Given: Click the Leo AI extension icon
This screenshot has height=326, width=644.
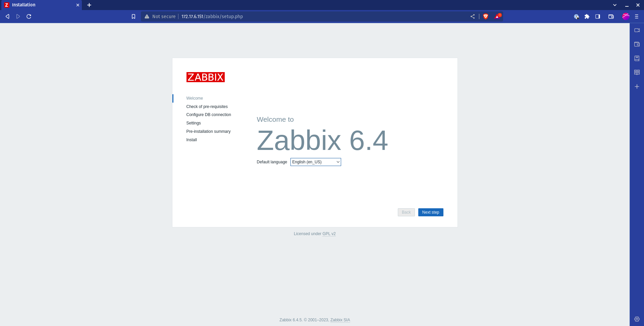Looking at the screenshot, I should click(576, 16).
